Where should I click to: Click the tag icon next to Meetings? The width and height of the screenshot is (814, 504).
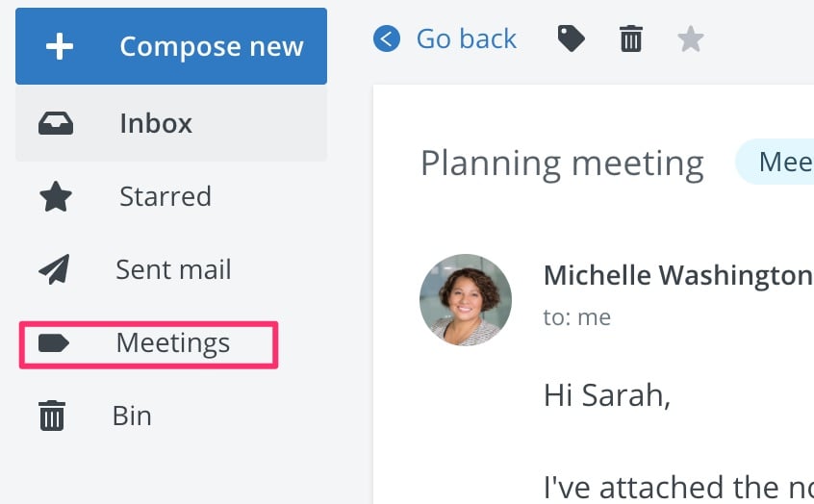click(54, 343)
